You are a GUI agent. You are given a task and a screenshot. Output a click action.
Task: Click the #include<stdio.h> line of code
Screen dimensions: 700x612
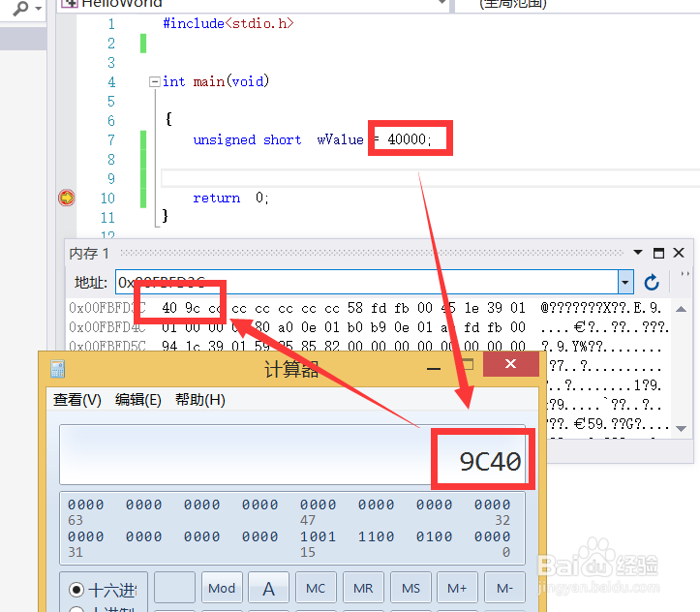[228, 23]
